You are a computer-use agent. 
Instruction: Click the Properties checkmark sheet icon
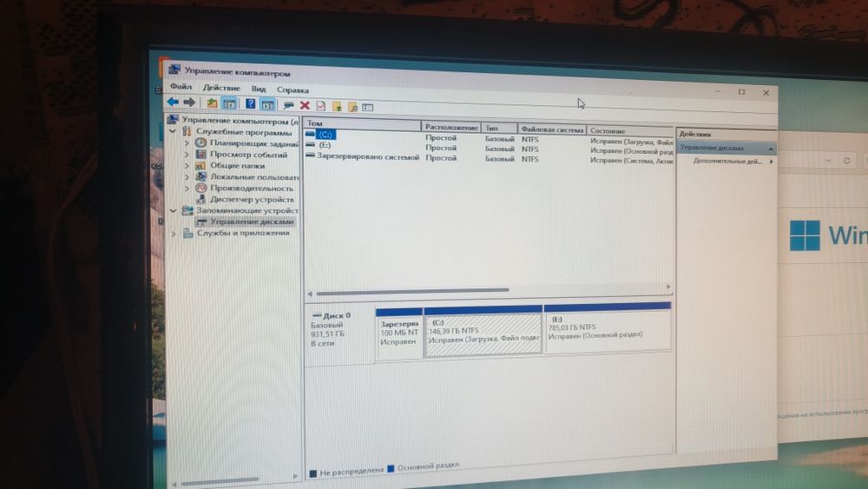tap(320, 106)
